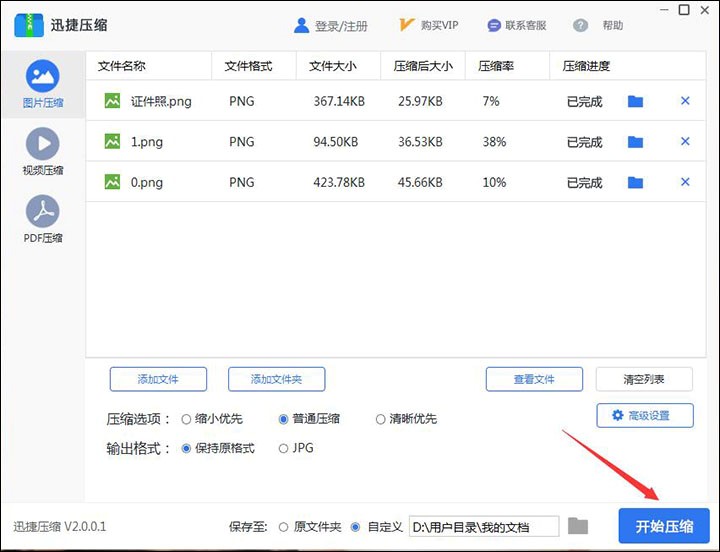Viewport: 720px width, 552px height.
Task: Open 联系客服 link
Action: point(526,25)
